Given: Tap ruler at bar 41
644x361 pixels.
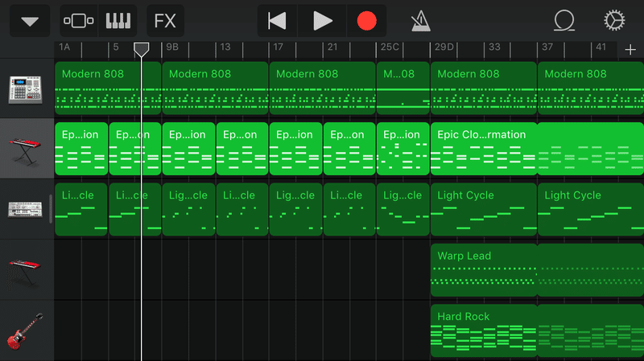Looking at the screenshot, I should [x=601, y=47].
